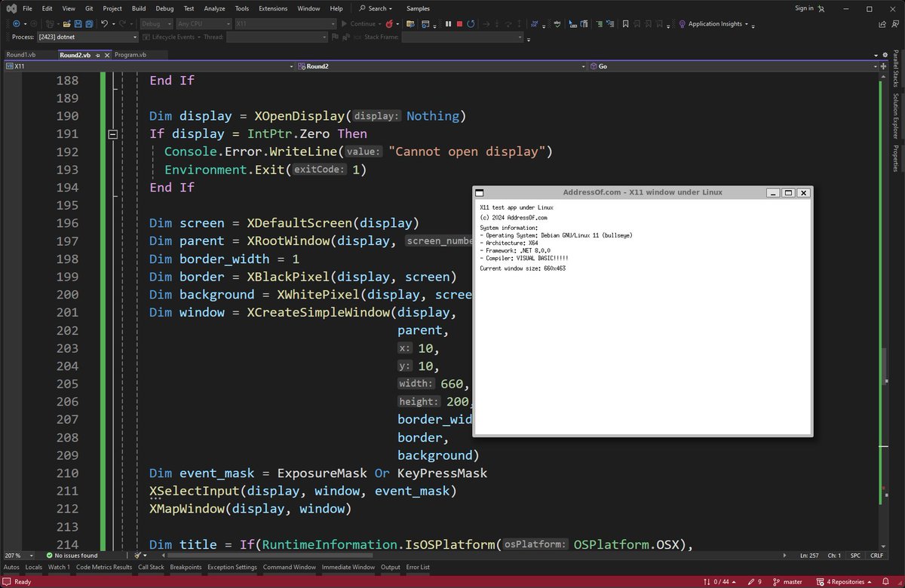
Task: Click the Restart debugging icon
Action: [x=471, y=23]
